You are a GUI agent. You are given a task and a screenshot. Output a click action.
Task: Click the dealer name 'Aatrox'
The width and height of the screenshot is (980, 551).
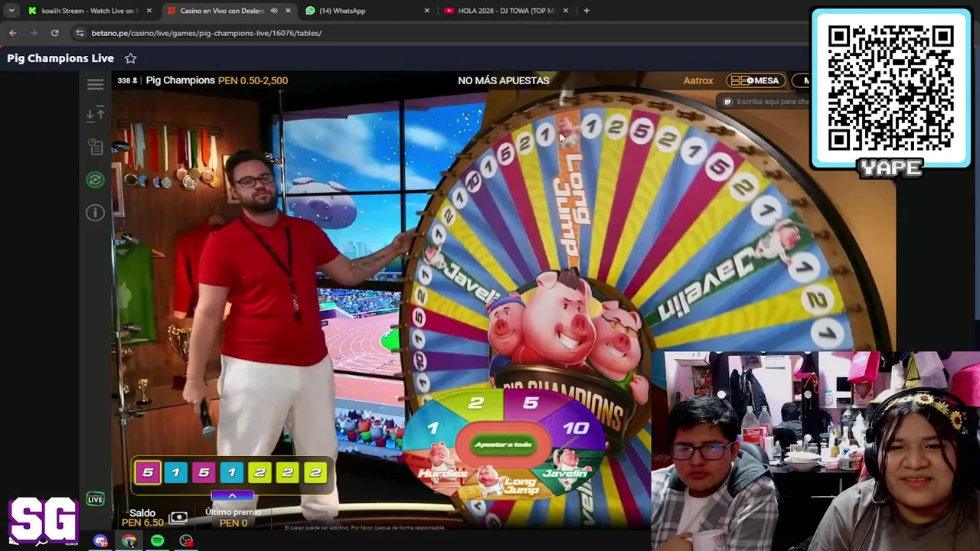pyautogui.click(x=698, y=80)
